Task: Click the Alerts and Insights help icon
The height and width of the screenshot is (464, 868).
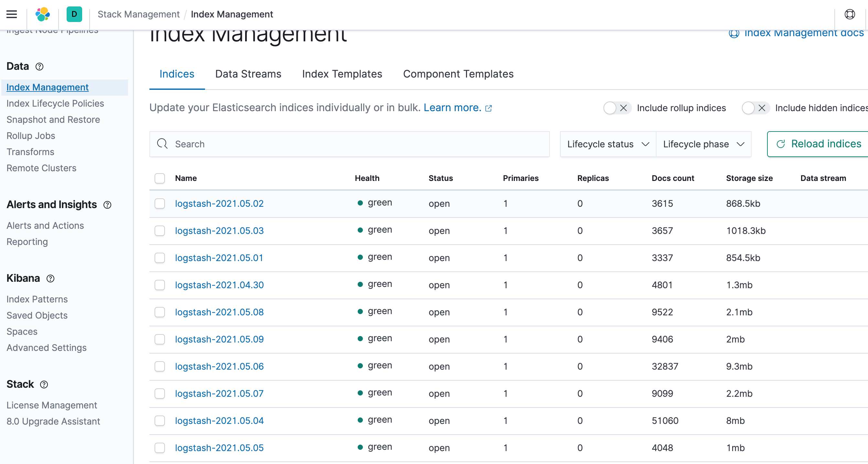Action: [x=107, y=205]
